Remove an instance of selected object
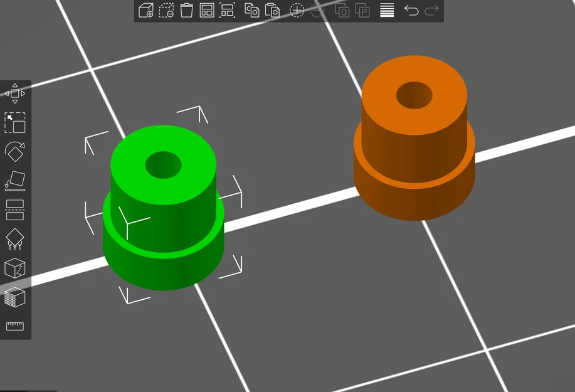The height and width of the screenshot is (392, 575). (x=317, y=10)
